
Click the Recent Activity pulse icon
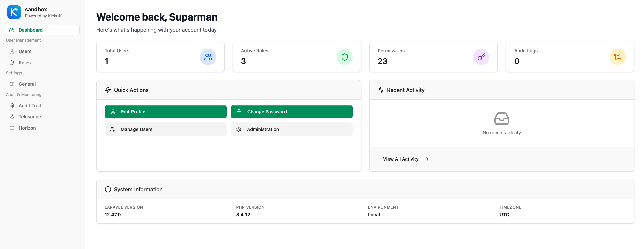coord(381,90)
